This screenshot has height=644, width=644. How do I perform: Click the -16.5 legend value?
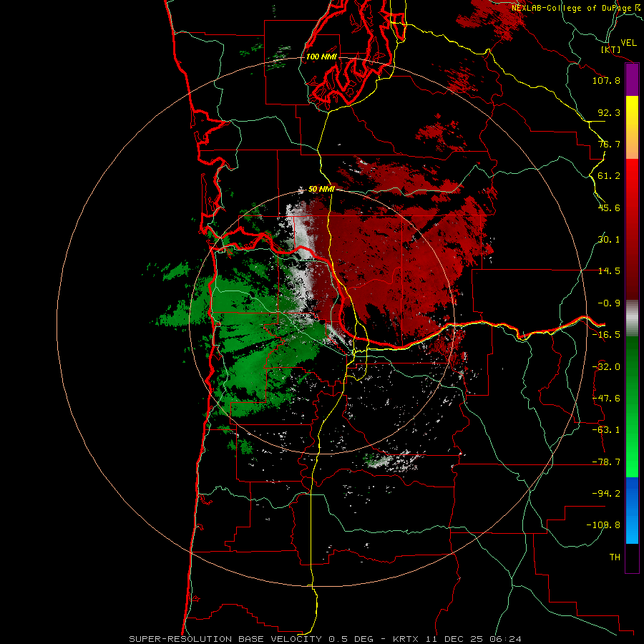(x=606, y=335)
